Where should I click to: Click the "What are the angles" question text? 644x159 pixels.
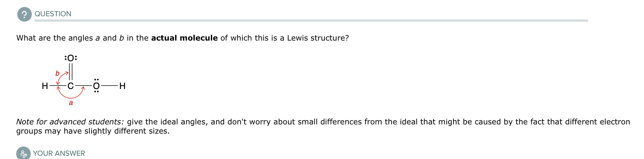(54, 38)
